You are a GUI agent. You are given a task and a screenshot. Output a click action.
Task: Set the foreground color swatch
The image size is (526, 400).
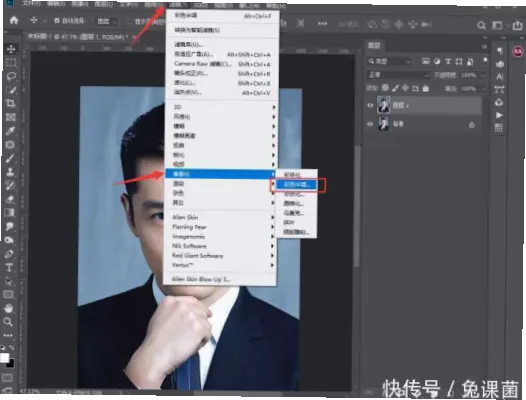coord(4,358)
